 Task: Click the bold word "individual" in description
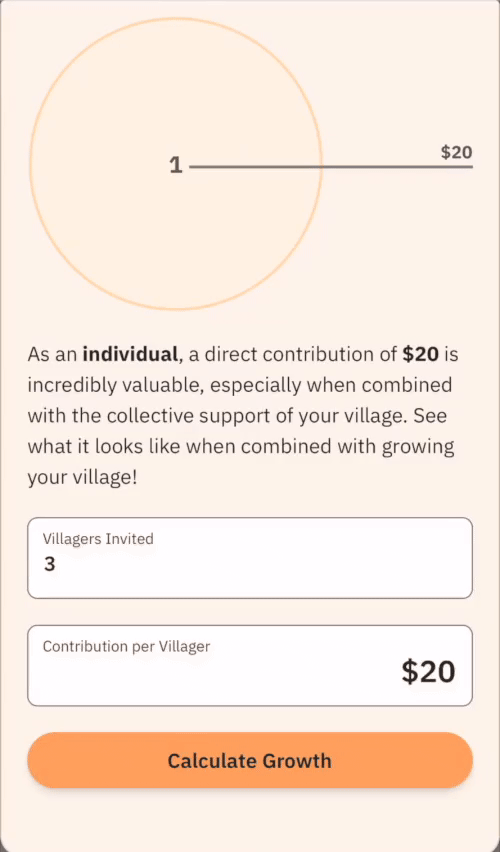130,355
